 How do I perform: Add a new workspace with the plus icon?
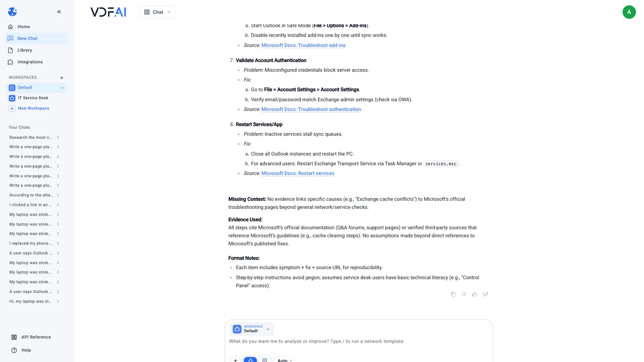pyautogui.click(x=62, y=78)
